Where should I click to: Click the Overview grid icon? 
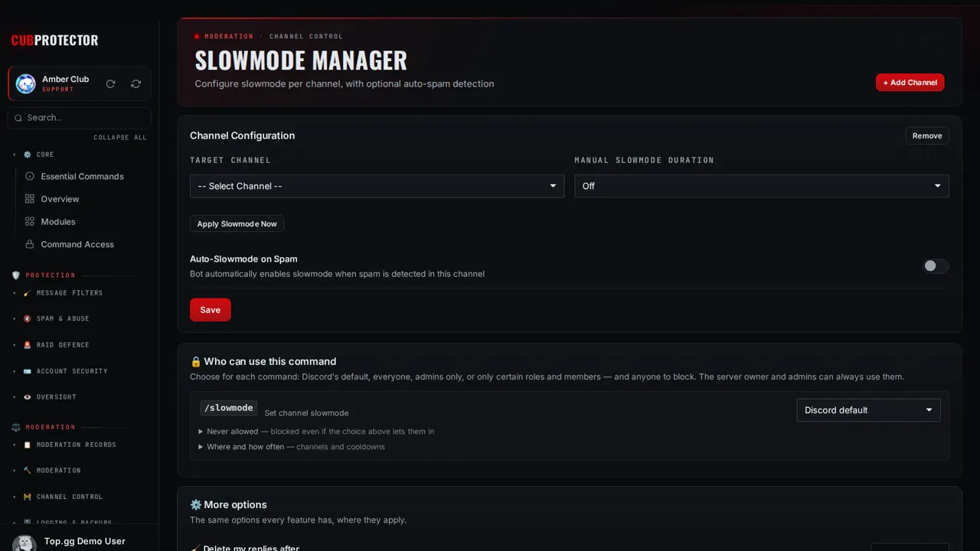tap(30, 199)
